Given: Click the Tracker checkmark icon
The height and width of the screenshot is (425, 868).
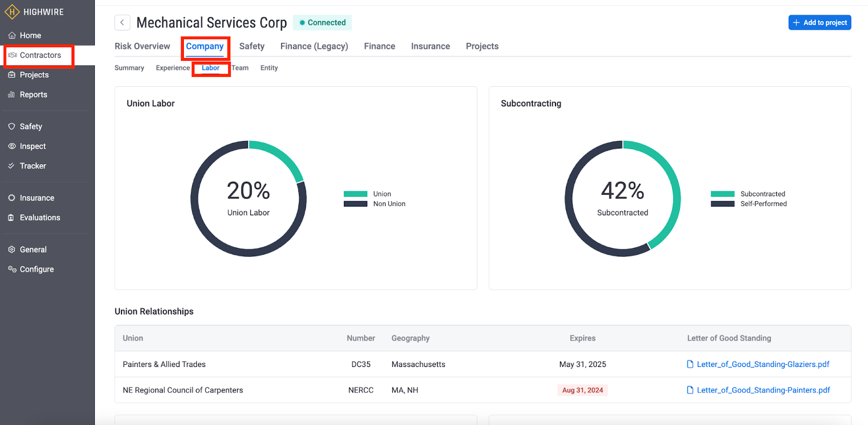Looking at the screenshot, I should (12, 166).
